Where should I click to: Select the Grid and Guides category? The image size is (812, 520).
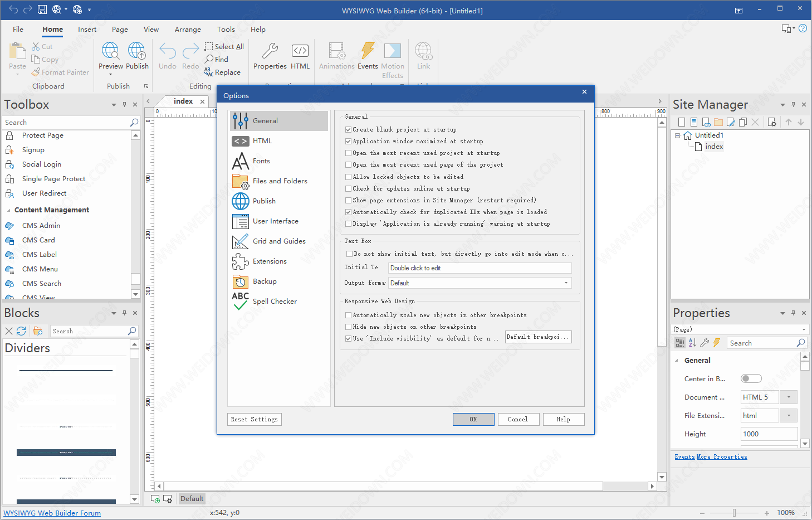(278, 241)
